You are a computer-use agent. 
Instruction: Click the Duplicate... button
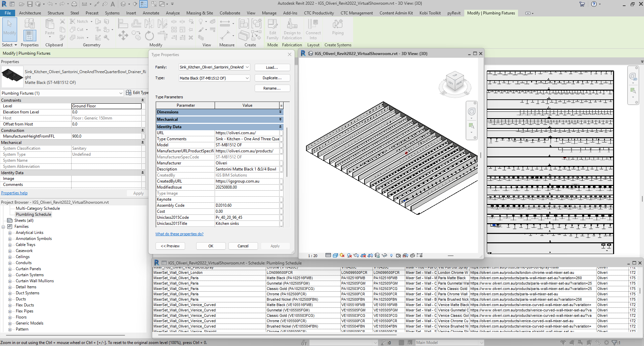tap(272, 78)
